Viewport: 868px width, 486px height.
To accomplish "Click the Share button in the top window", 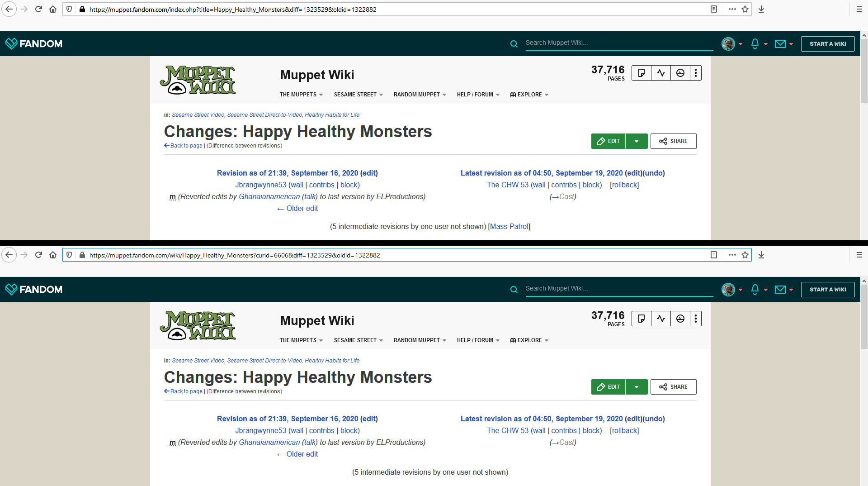I will 674,141.
